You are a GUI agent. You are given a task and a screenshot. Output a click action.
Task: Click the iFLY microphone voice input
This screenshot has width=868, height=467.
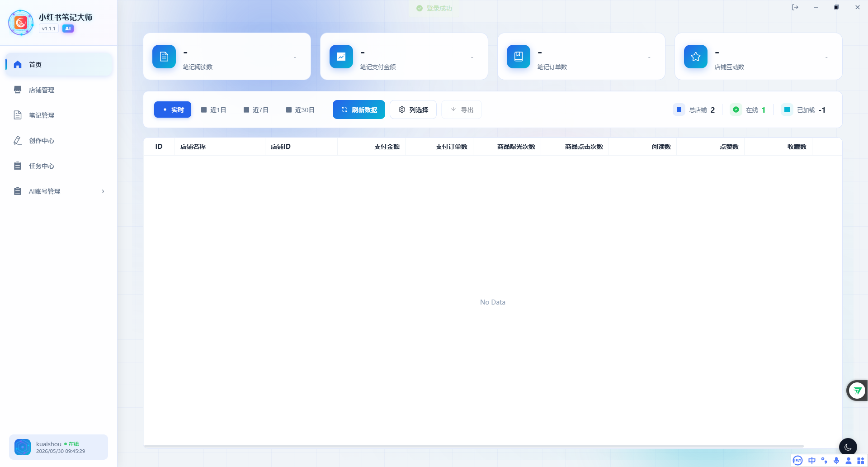pos(836,461)
